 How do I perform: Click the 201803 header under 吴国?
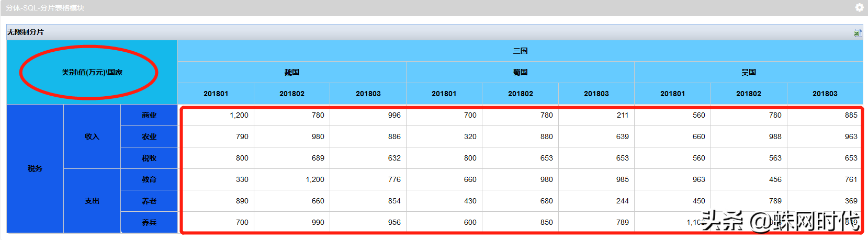(x=825, y=94)
